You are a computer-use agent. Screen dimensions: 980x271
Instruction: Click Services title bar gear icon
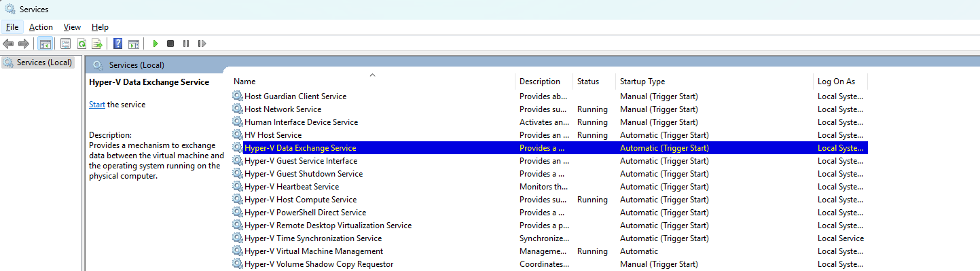[x=10, y=9]
